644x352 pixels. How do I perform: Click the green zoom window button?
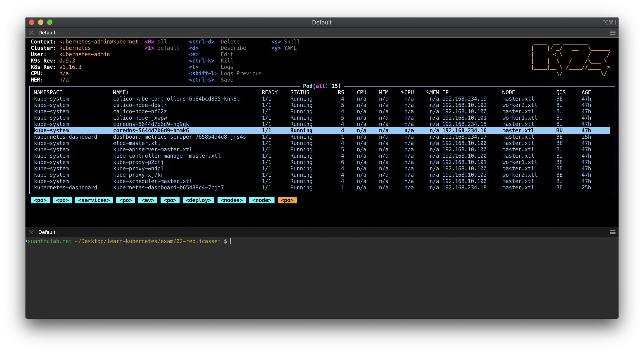click(50, 22)
